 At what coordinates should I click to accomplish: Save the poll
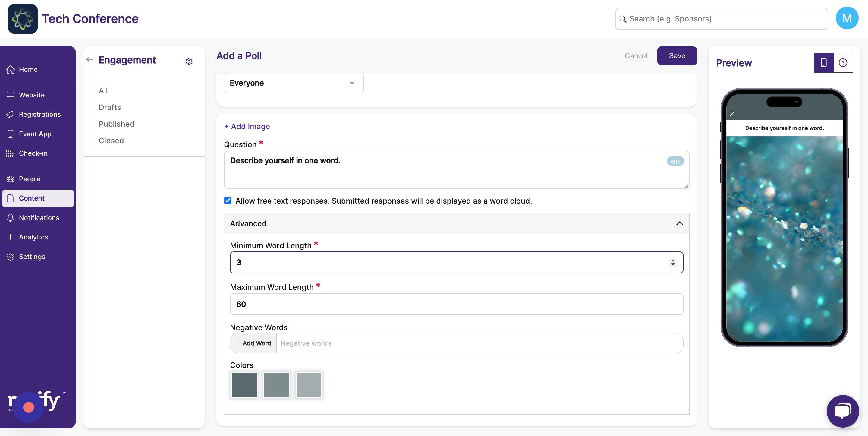pyautogui.click(x=677, y=56)
